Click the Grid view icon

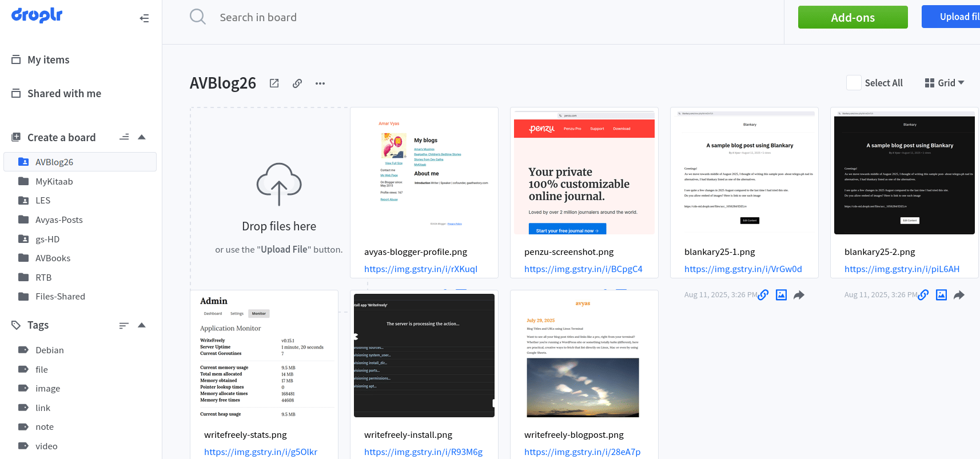click(x=930, y=83)
